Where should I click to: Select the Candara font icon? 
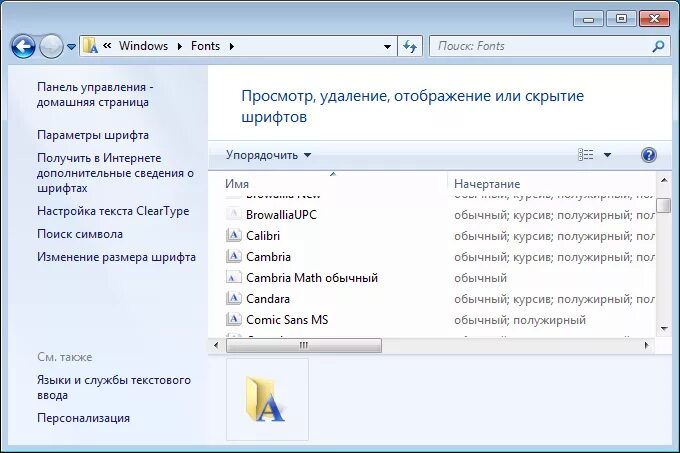(234, 298)
